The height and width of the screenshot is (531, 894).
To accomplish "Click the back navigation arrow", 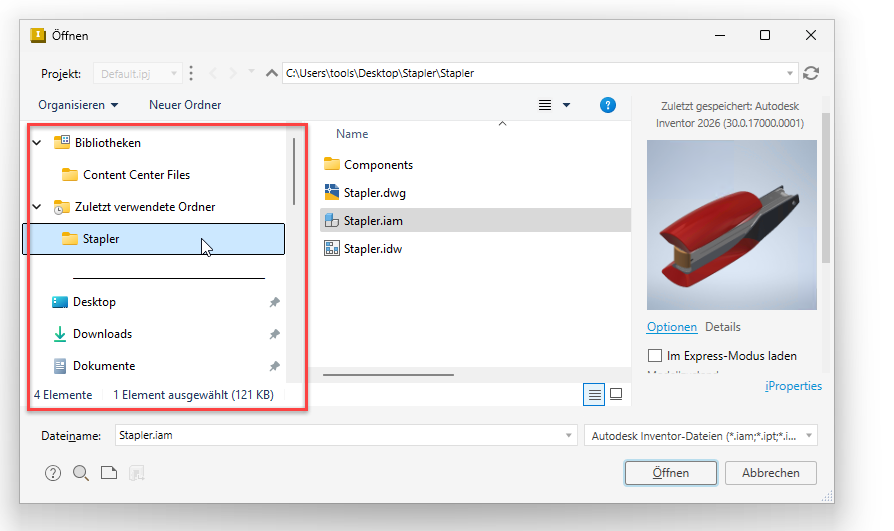I will (213, 73).
